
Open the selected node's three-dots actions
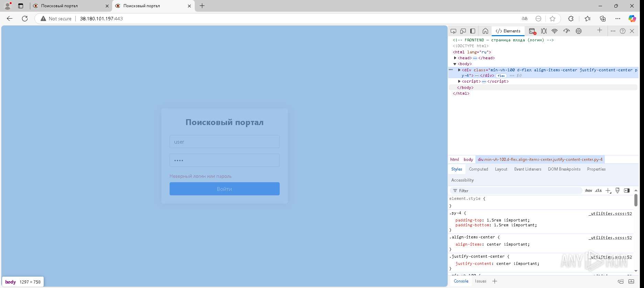451,70
